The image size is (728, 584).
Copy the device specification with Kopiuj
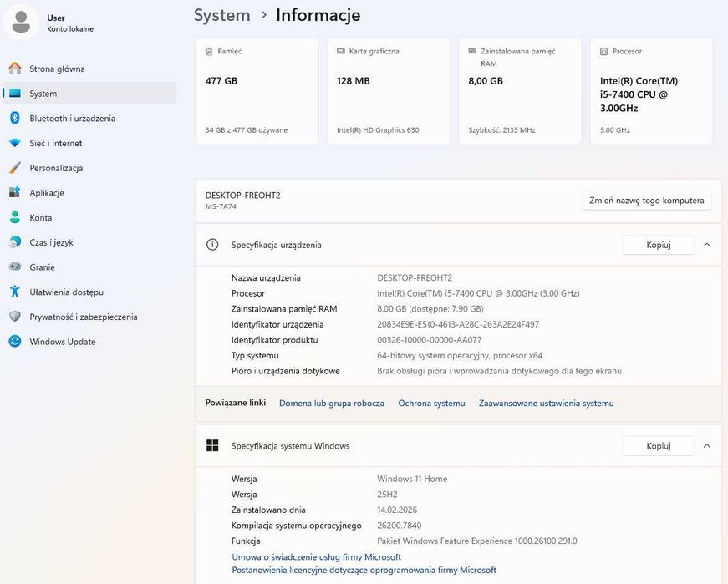click(x=659, y=245)
